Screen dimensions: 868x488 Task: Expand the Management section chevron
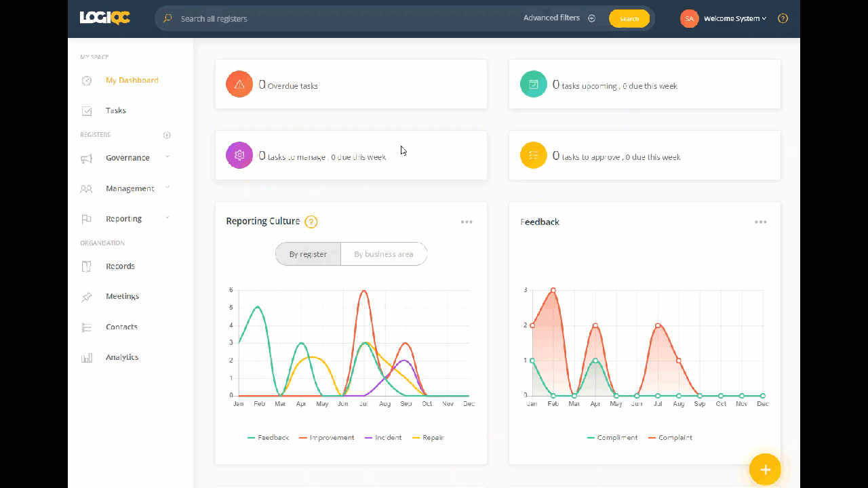coord(167,188)
